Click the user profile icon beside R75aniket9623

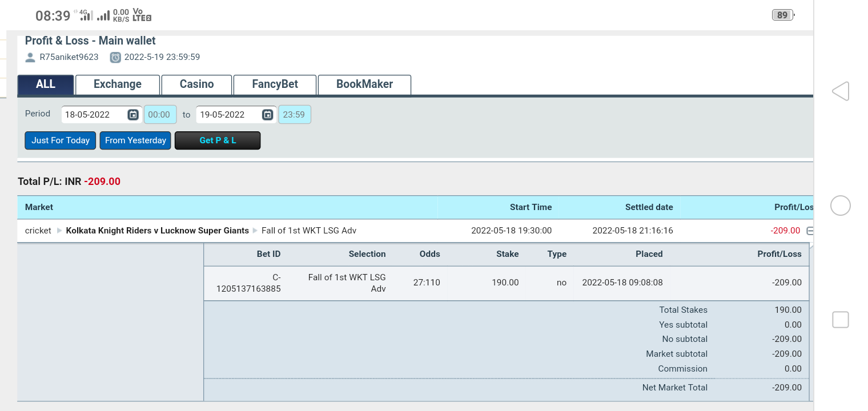click(x=30, y=57)
